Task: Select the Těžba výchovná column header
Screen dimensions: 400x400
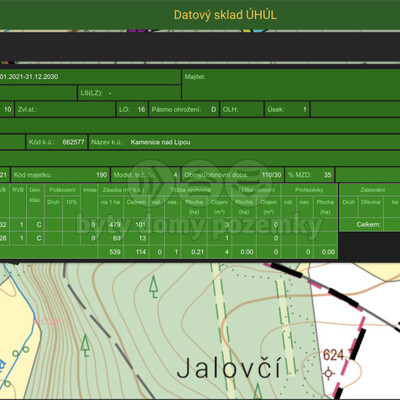Action: (x=190, y=190)
